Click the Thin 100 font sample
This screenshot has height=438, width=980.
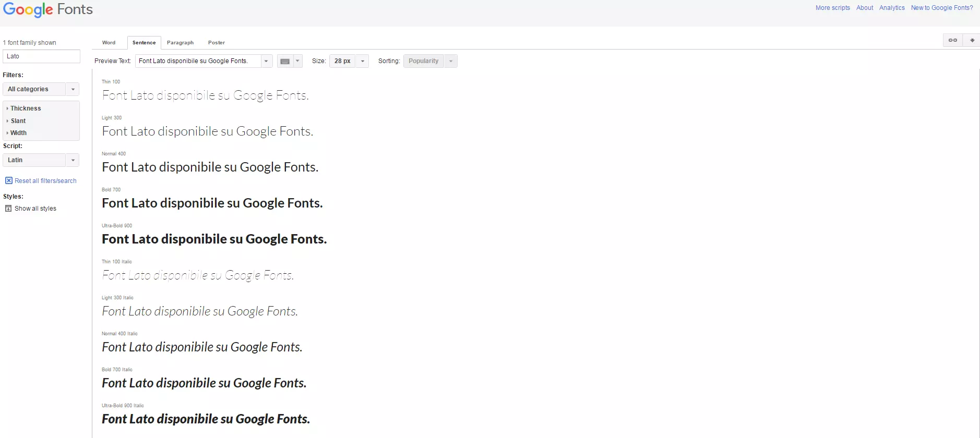tap(206, 95)
